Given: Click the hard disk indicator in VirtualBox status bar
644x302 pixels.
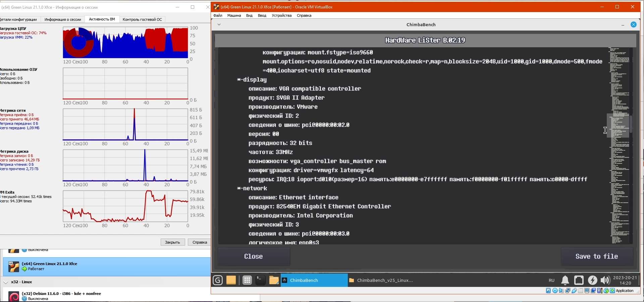Looking at the screenshot, I should point(548,291).
